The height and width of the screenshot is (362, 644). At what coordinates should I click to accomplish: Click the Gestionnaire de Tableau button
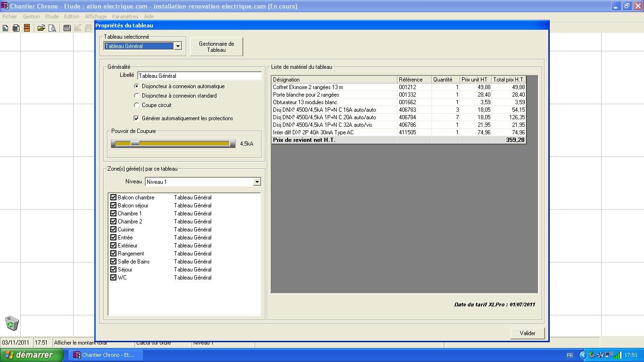216,47
